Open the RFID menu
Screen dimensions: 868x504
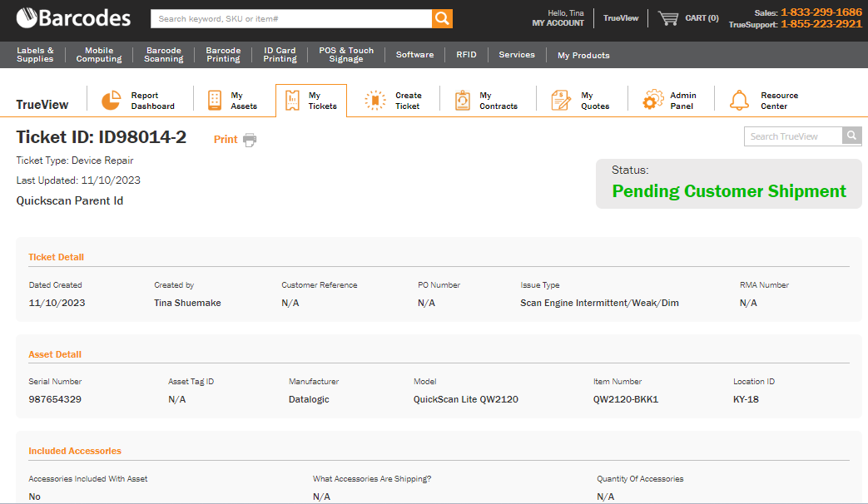[x=466, y=55]
